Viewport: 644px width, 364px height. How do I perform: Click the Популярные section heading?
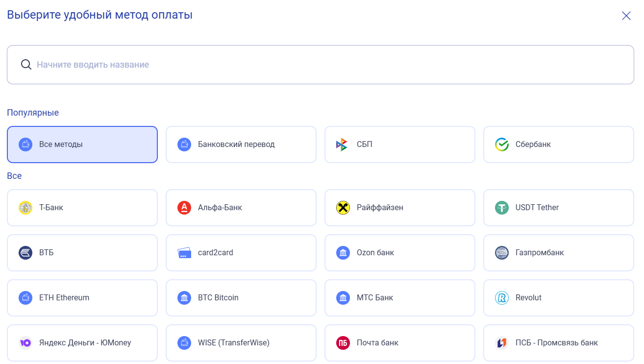(x=33, y=113)
